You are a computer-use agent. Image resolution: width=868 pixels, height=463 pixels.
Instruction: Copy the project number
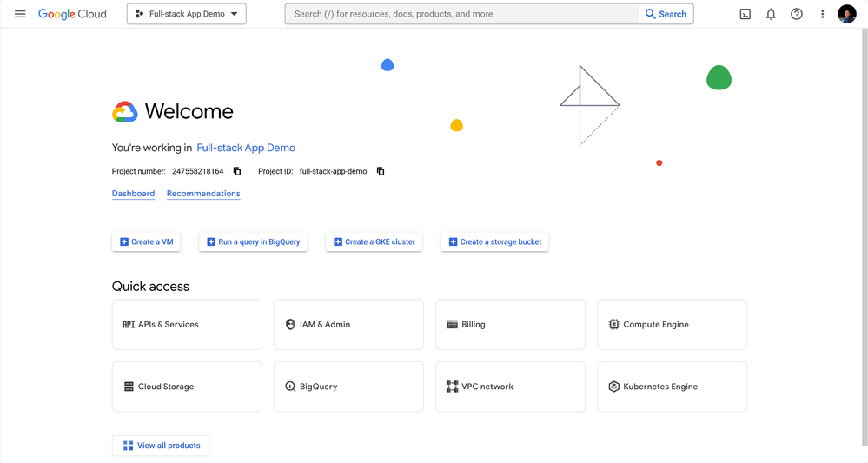coord(237,171)
